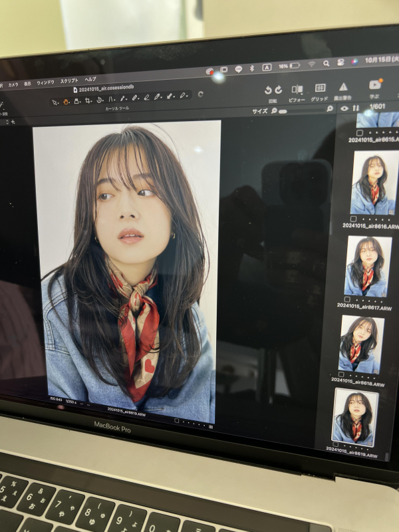Pick the Apply Adjustments arrow tool
The height and width of the screenshot is (532, 399).
[170, 96]
